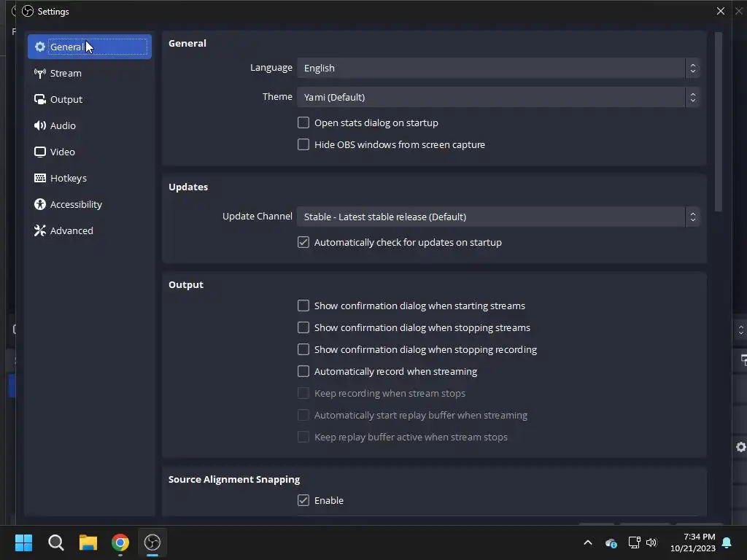Click the OneDrive cloud tray icon
The width and height of the screenshot is (747, 560).
click(611, 542)
